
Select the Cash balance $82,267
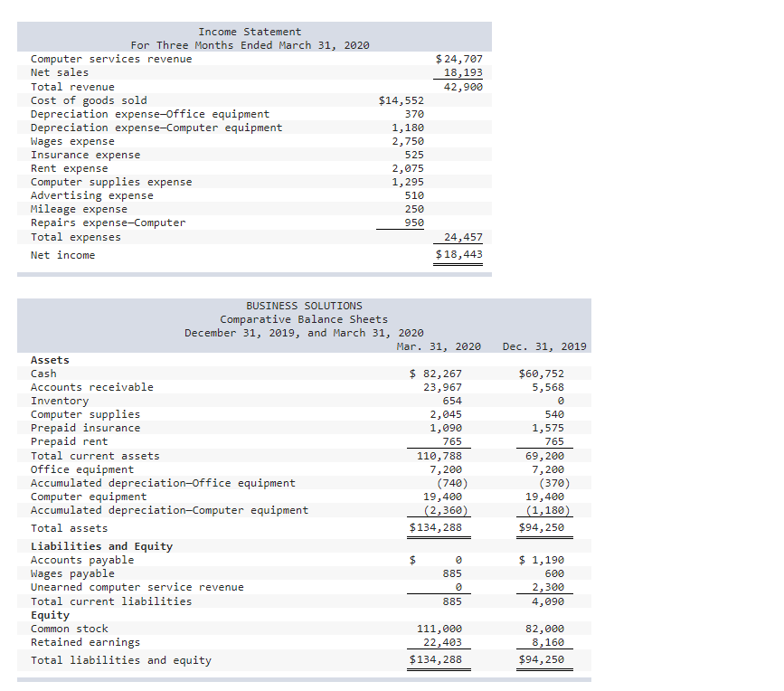click(x=436, y=373)
